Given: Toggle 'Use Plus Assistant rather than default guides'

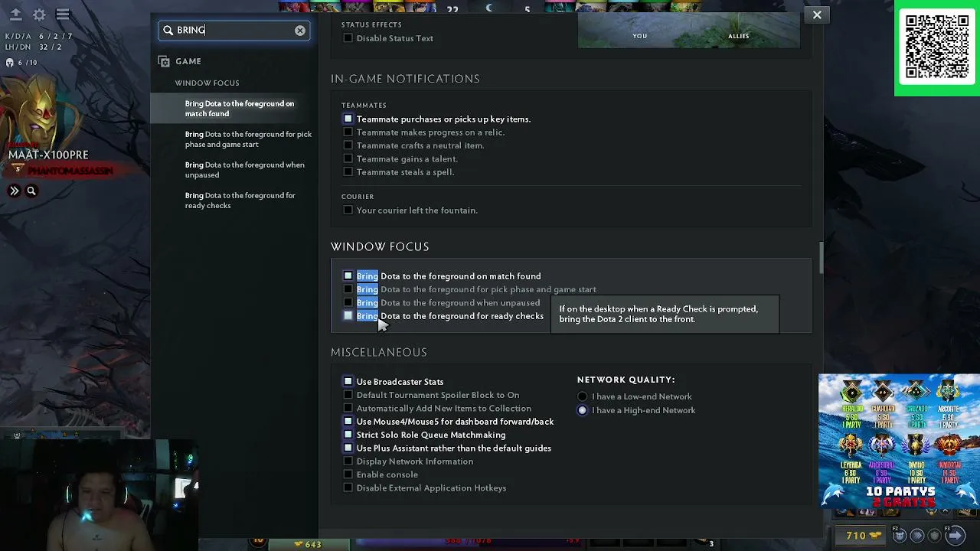Looking at the screenshot, I should click(x=348, y=448).
